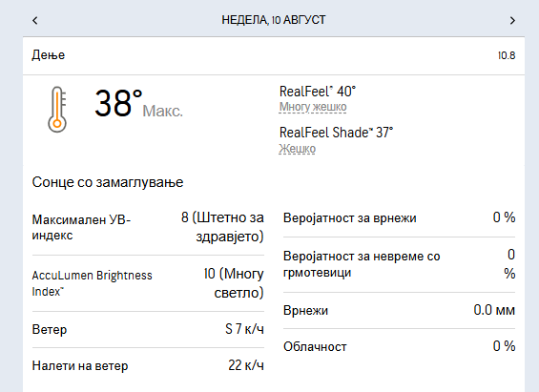
Task: Click the 'Облачност' 0 % row
Action: (399, 346)
